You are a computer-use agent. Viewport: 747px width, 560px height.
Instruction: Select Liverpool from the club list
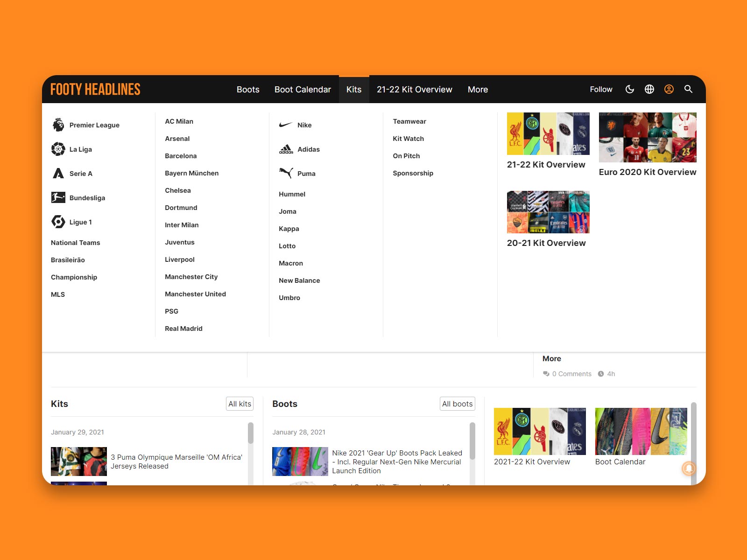(180, 259)
